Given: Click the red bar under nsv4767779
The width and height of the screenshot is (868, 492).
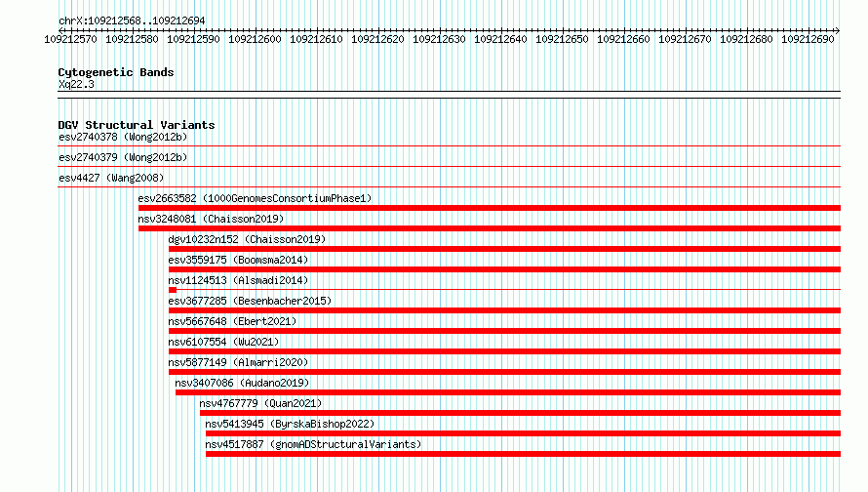Looking at the screenshot, I should click(x=521, y=413).
